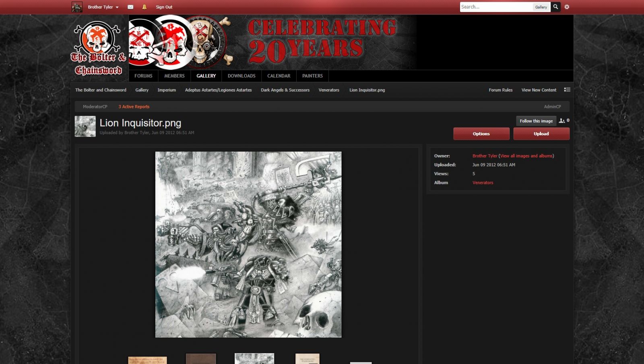This screenshot has height=364, width=644.
Task: Expand the Brother Tyler user dropdown
Action: click(103, 7)
